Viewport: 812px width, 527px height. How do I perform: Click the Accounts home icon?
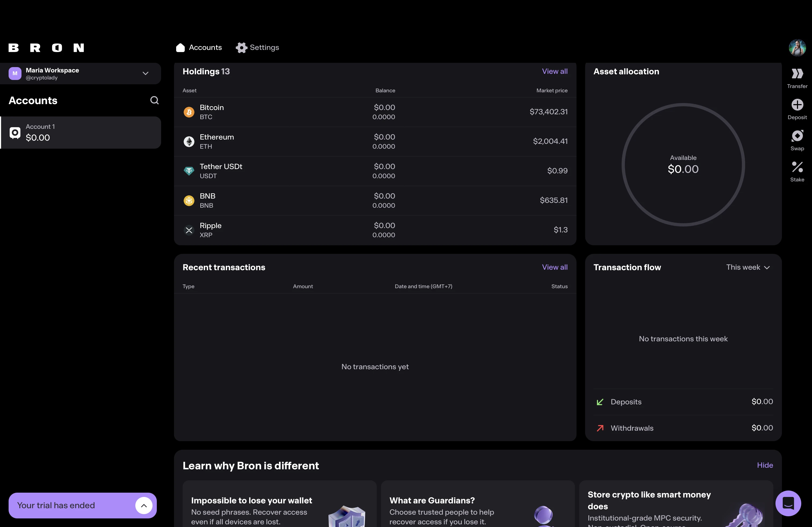180,47
